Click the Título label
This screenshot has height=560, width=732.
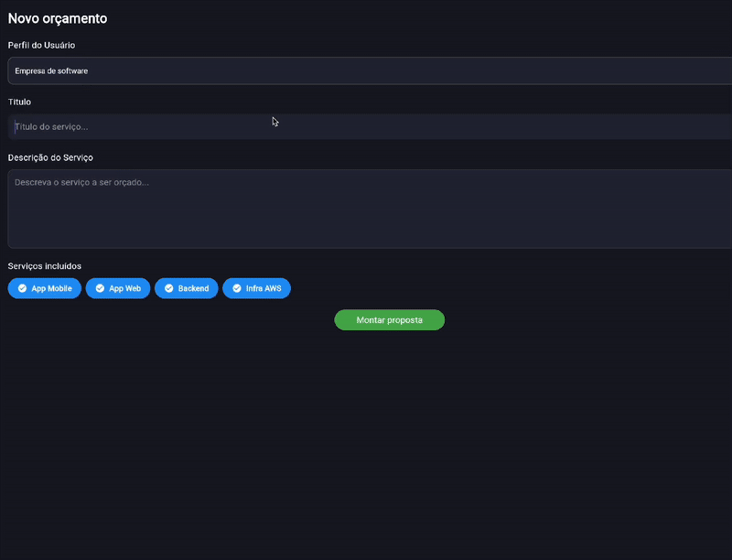tap(19, 102)
